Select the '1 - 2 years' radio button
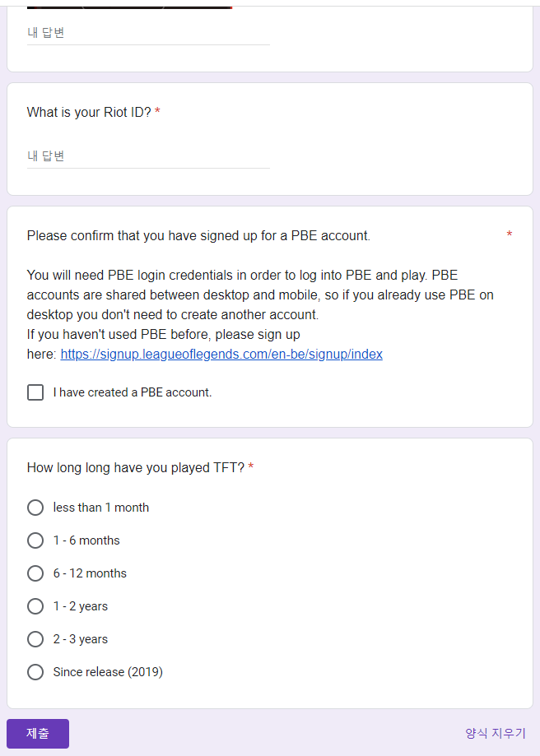 pos(35,606)
